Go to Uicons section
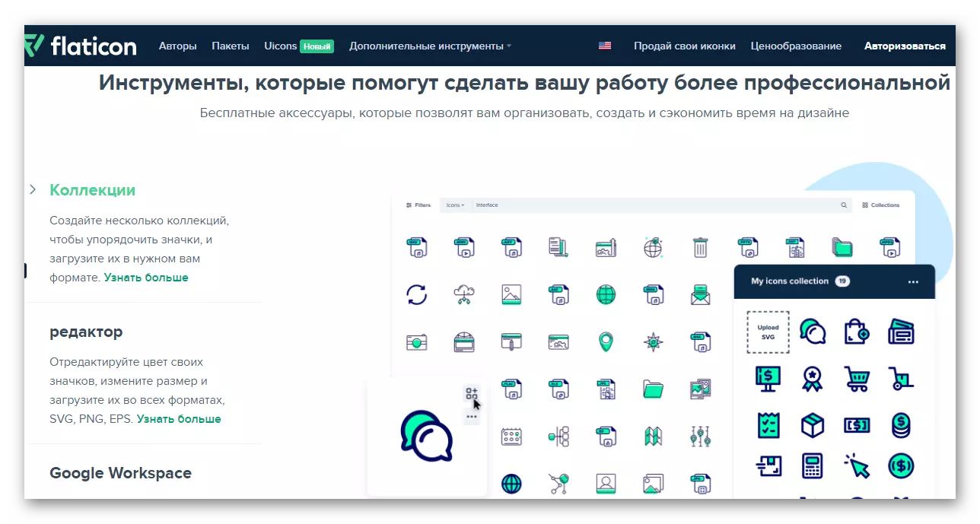 280,46
